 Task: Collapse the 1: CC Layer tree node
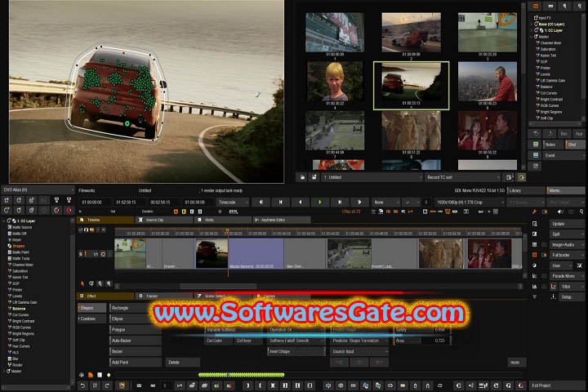pyautogui.click(x=4, y=221)
